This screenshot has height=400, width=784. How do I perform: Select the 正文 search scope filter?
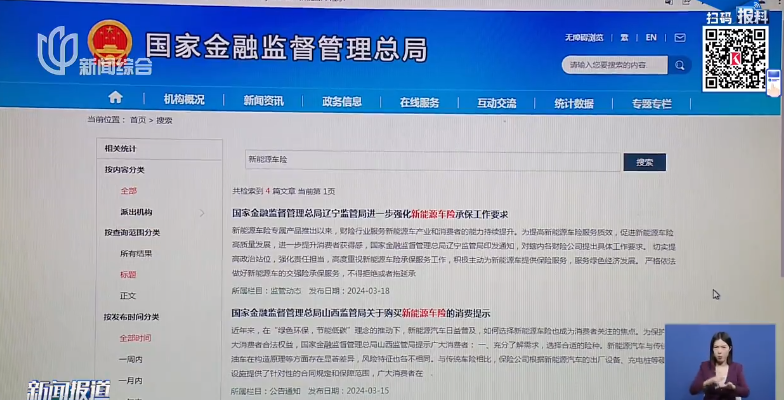coord(128,296)
